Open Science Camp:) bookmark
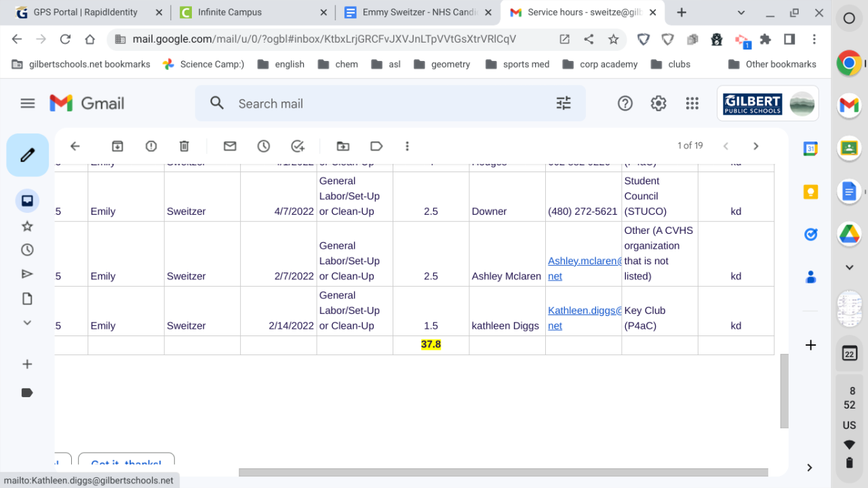The width and height of the screenshot is (868, 488). [203, 64]
